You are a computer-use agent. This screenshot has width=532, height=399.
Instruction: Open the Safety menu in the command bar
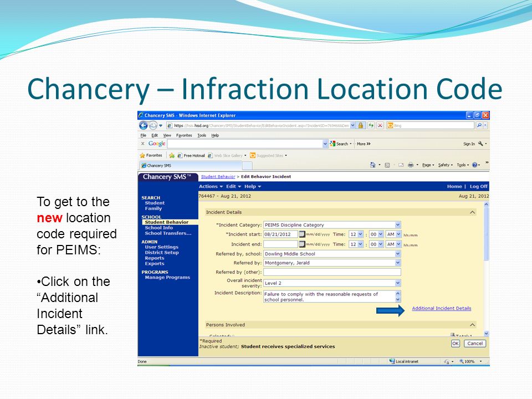(x=445, y=165)
